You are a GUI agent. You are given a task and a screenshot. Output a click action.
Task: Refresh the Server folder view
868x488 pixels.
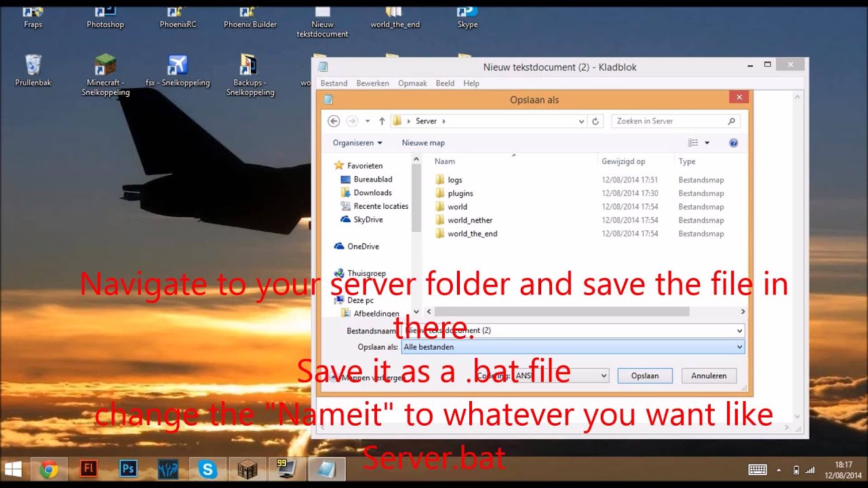tap(595, 121)
